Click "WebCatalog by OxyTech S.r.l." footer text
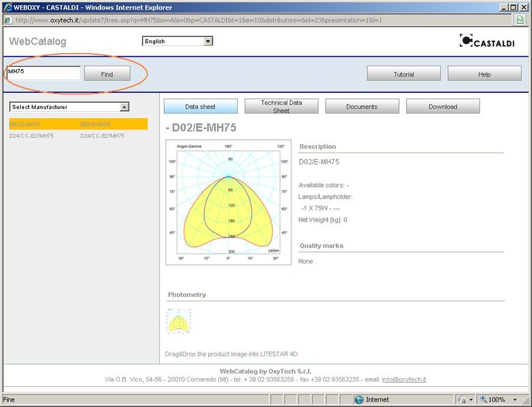 point(265,371)
